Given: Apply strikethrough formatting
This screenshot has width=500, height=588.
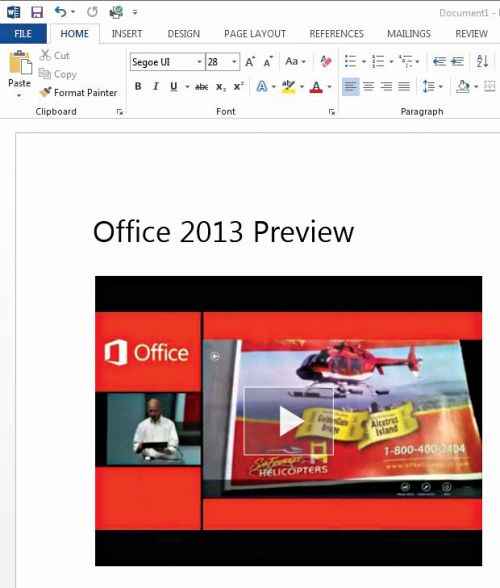Looking at the screenshot, I should pyautogui.click(x=201, y=87).
